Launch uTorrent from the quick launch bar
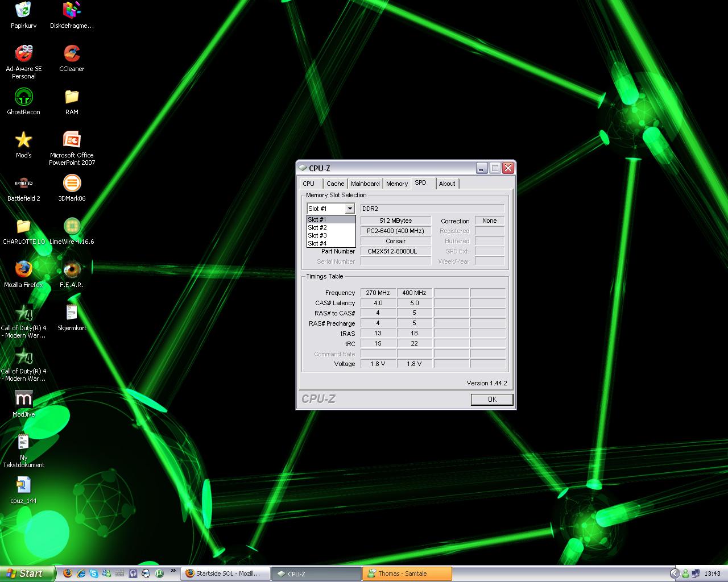Screen dimensions: 728x582 pyautogui.click(x=159, y=573)
